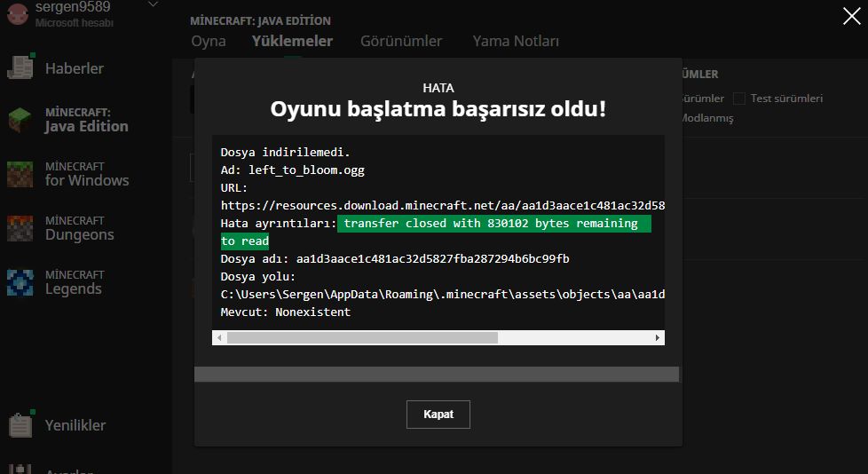
Task: Switch to the Oyna tab
Action: (x=209, y=41)
